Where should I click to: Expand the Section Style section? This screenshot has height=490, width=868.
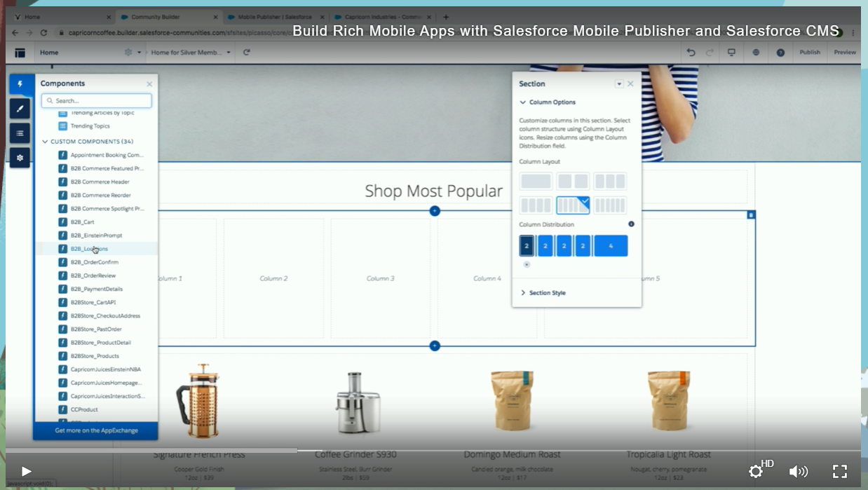pyautogui.click(x=543, y=293)
